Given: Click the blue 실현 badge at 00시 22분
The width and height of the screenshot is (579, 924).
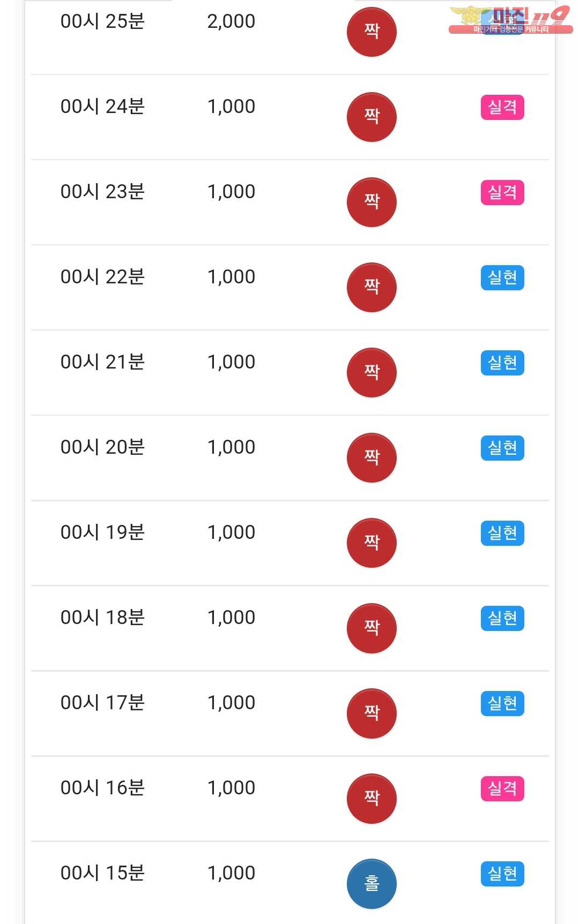Looking at the screenshot, I should 502,277.
